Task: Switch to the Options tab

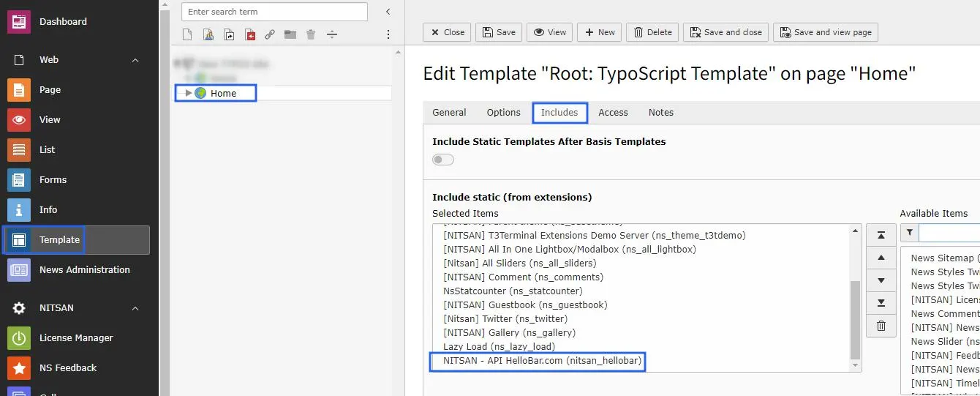Action: coord(504,113)
